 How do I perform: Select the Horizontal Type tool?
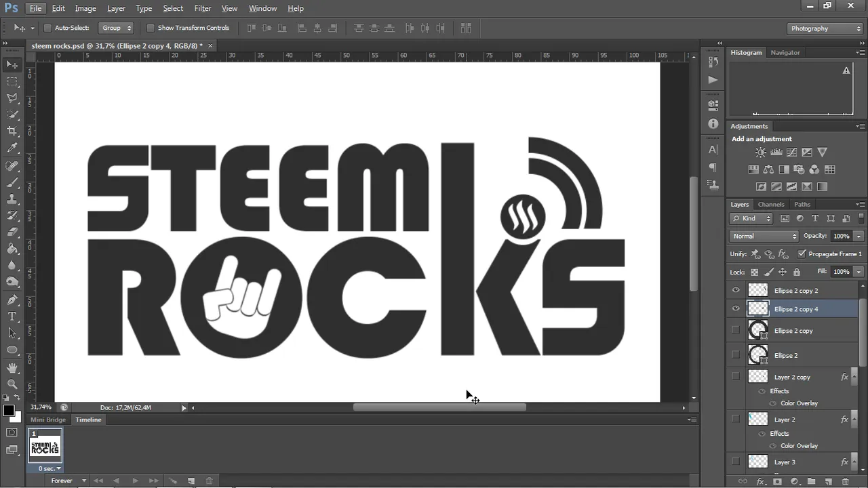tap(12, 317)
